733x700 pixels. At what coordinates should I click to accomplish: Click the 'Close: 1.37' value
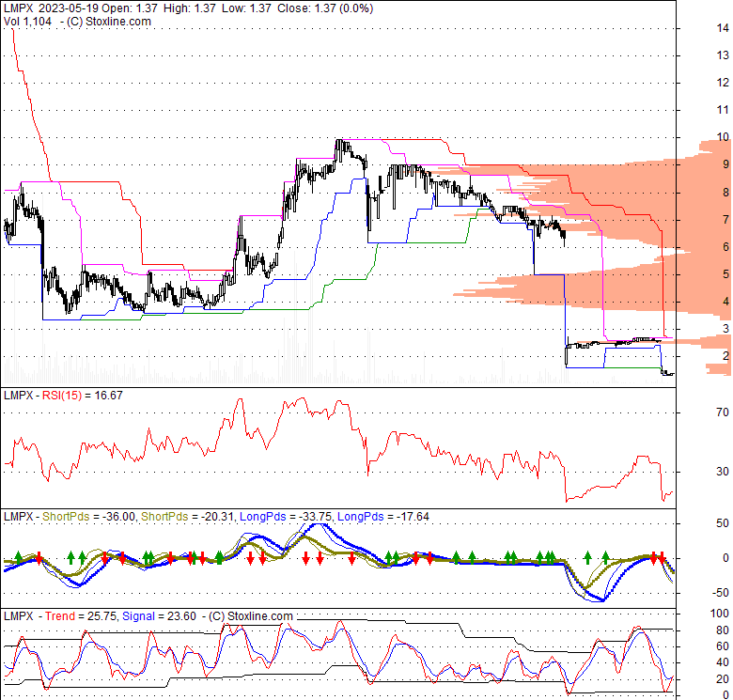click(x=306, y=8)
